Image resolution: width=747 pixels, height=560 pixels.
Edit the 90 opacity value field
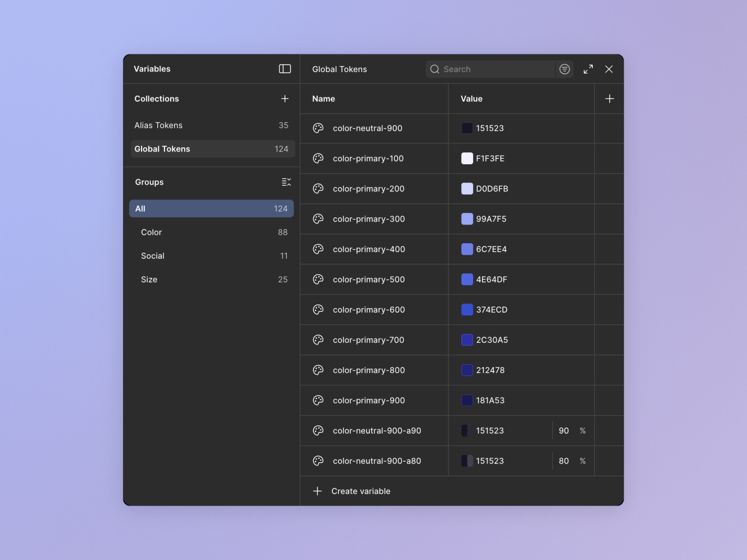(564, 431)
